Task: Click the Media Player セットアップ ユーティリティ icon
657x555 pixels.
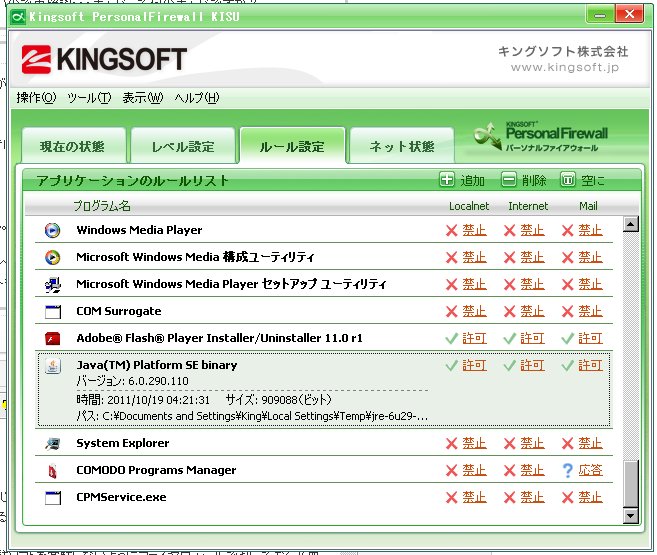Action: (53, 284)
